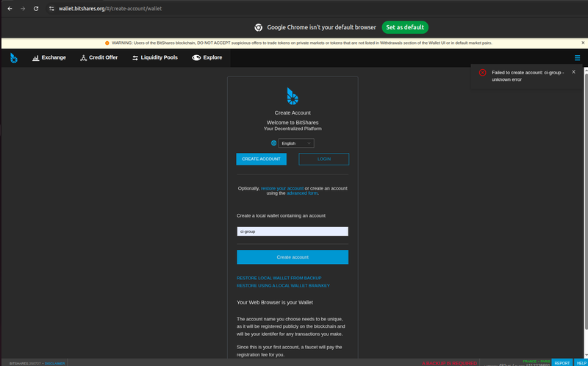Click the BitShares logo in the header
This screenshot has width=588, height=366.
click(x=14, y=58)
